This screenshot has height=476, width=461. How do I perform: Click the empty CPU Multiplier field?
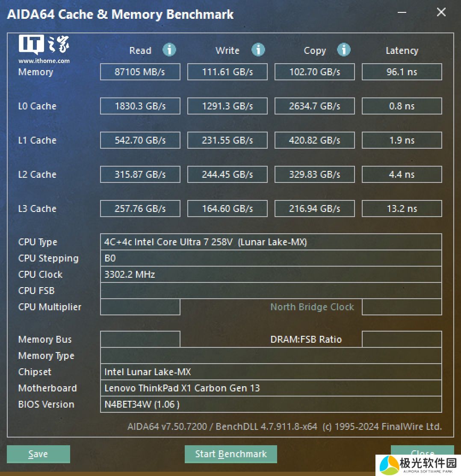(x=140, y=307)
